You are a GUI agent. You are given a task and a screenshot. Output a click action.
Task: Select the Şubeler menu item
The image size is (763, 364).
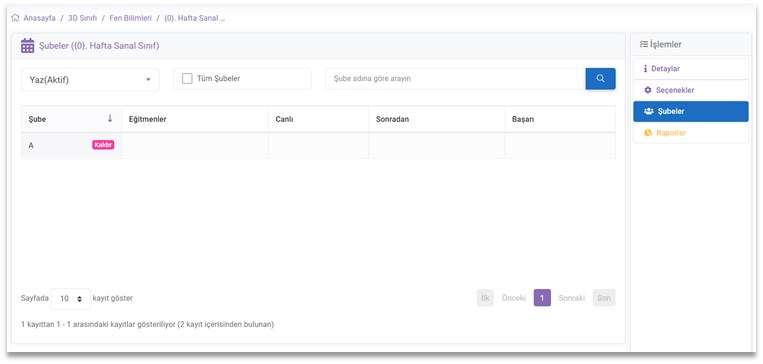tap(690, 111)
